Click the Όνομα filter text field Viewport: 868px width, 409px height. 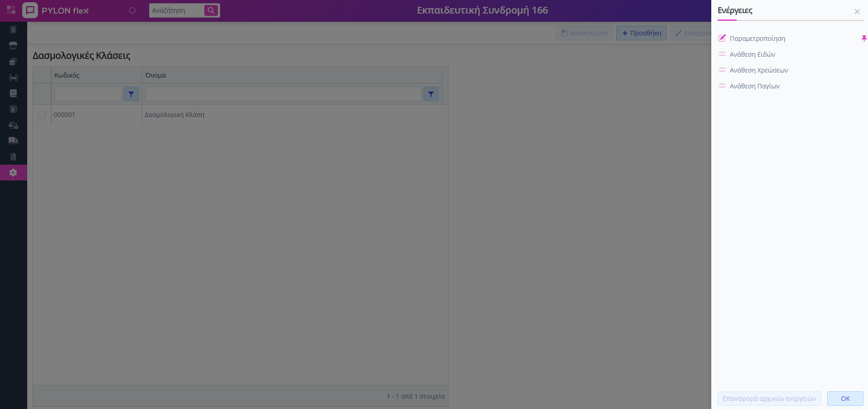(283, 94)
